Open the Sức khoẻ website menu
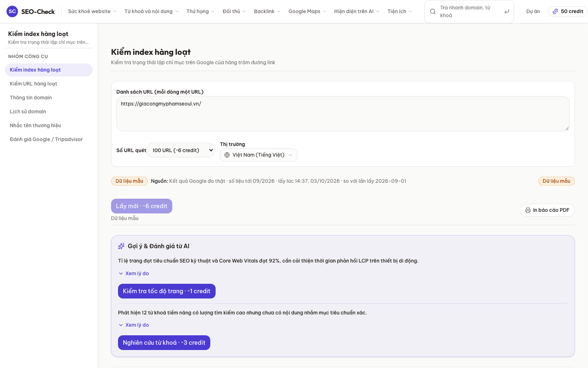Screen dimensions: 588x368 coord(92,11)
